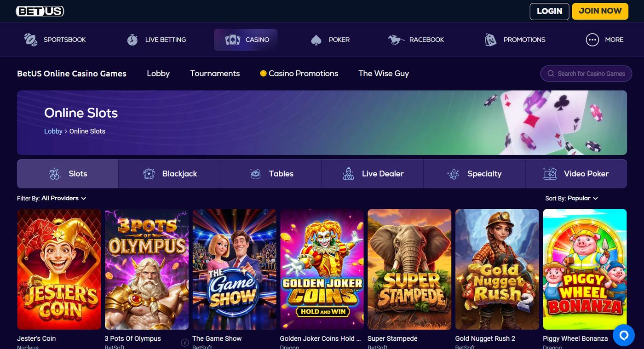Click the BetUS logo
The image size is (644, 349).
coord(40,11)
